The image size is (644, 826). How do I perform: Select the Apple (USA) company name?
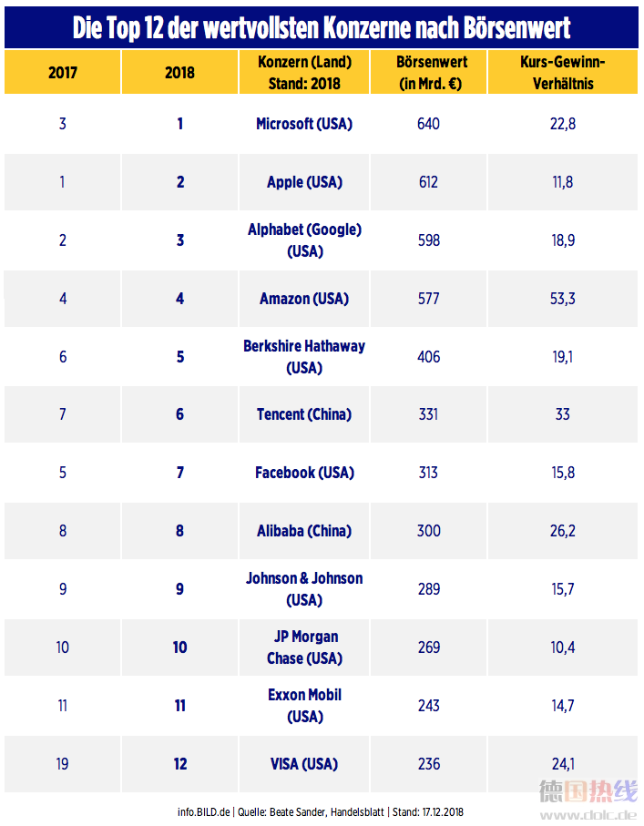coord(304,182)
